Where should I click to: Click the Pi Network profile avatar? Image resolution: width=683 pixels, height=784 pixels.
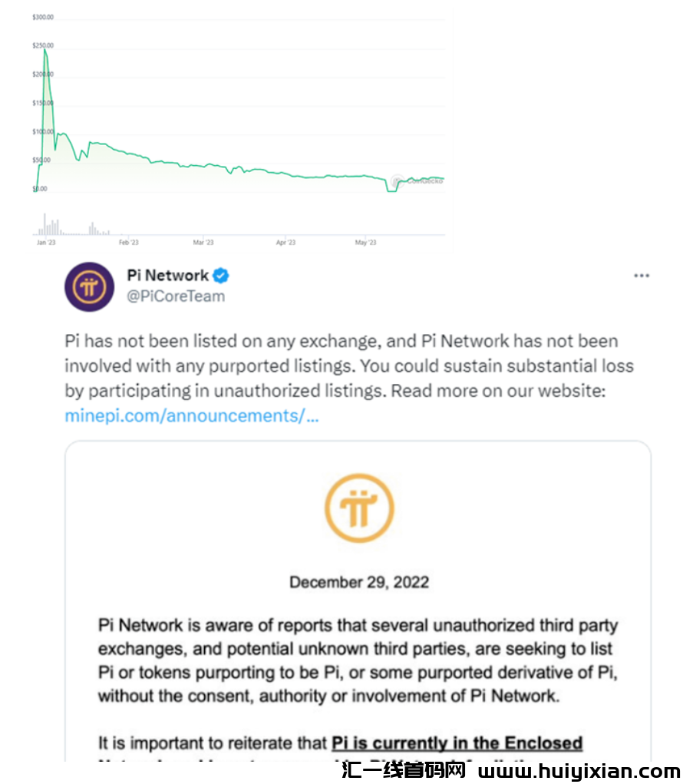click(x=89, y=286)
